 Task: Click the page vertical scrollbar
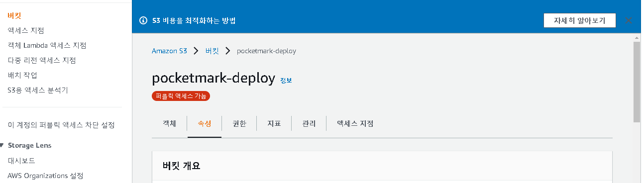(x=637, y=82)
